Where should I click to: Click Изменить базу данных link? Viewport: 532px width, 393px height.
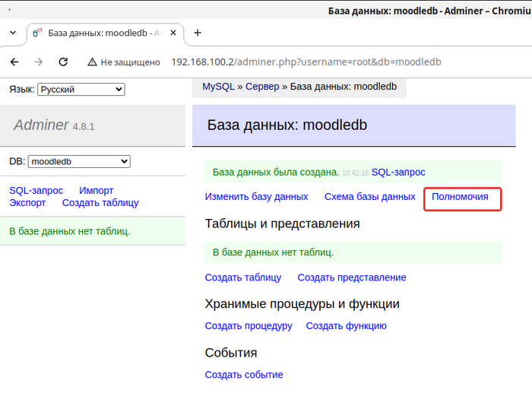tap(257, 196)
